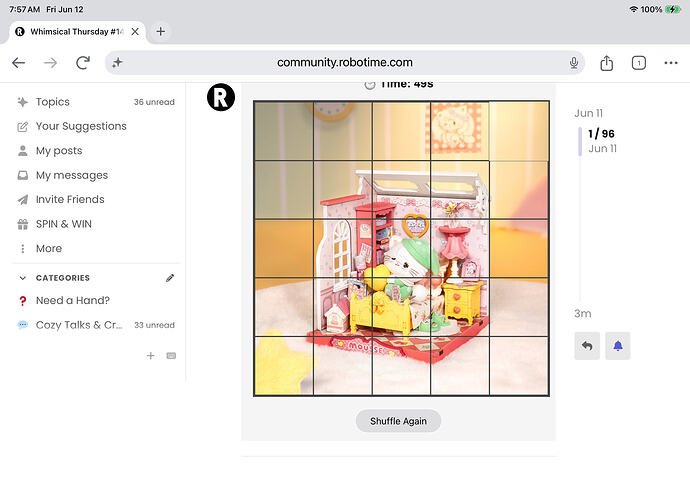Close the Whimsical Thursday tab

(x=135, y=32)
